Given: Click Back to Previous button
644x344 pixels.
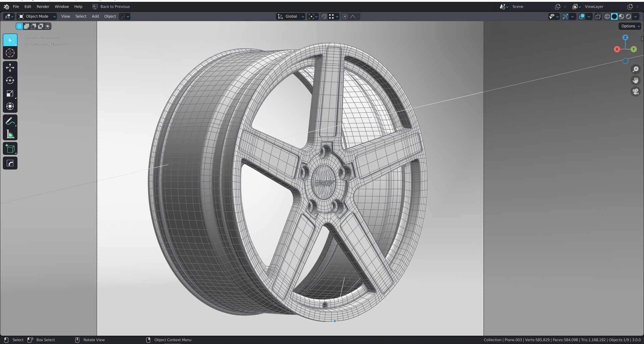Looking at the screenshot, I should pos(111,6).
